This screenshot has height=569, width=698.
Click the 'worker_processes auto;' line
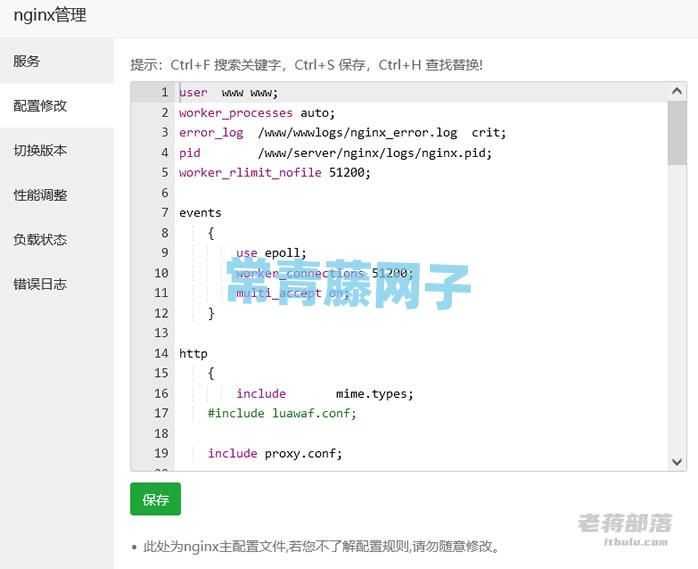point(257,113)
